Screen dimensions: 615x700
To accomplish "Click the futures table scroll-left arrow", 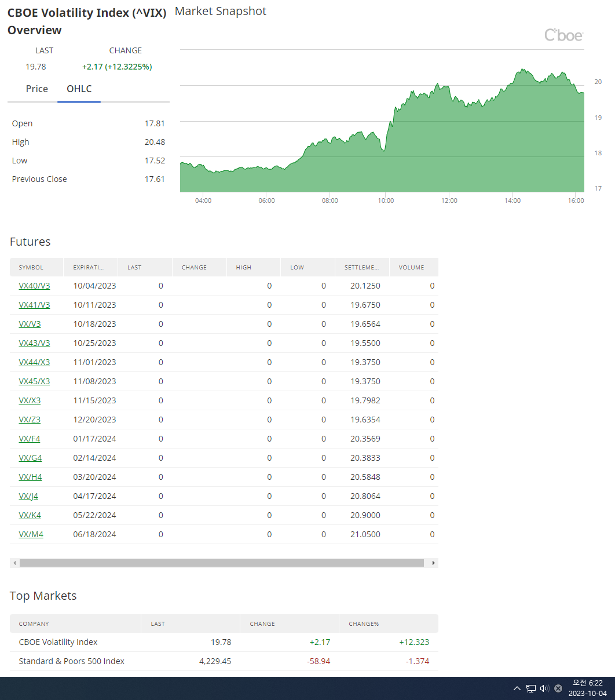I will 14,563.
